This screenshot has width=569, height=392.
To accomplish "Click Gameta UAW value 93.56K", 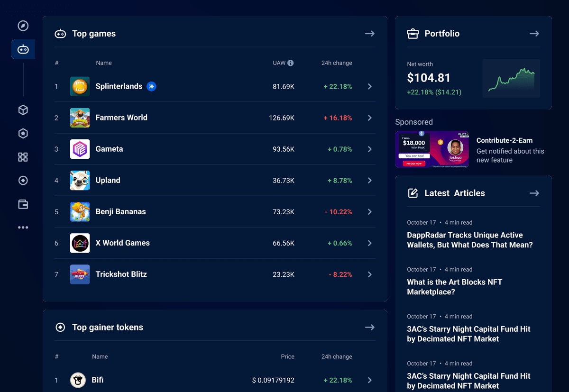I will [284, 149].
